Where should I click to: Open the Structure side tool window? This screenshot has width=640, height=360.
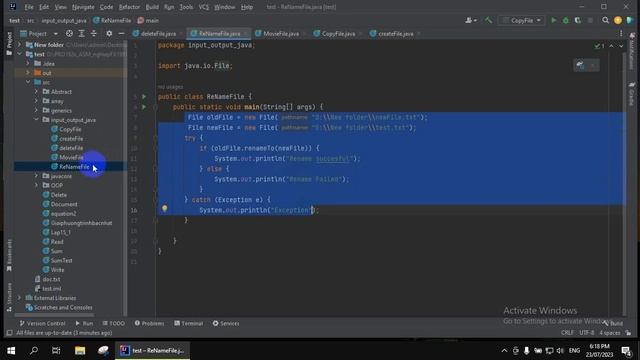9,297
